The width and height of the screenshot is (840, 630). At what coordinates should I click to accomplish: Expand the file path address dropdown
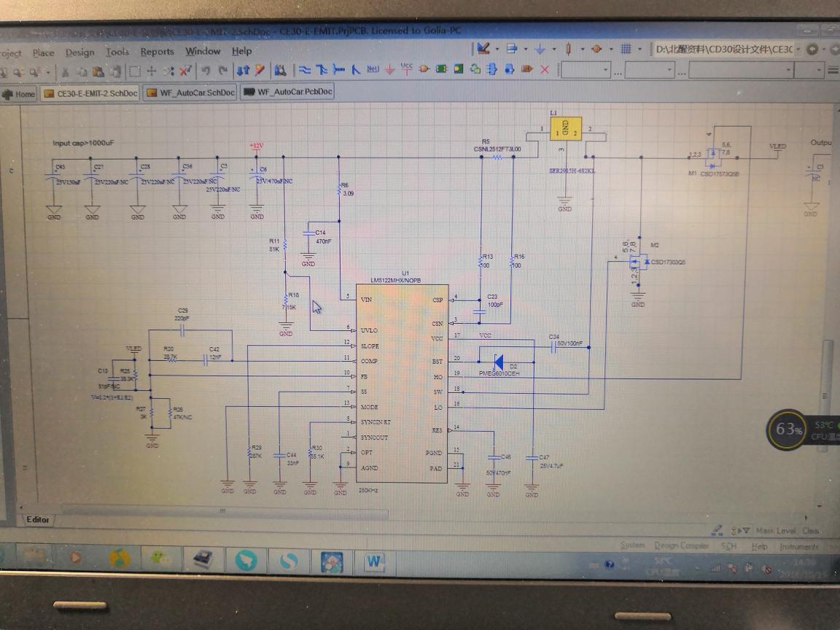798,50
